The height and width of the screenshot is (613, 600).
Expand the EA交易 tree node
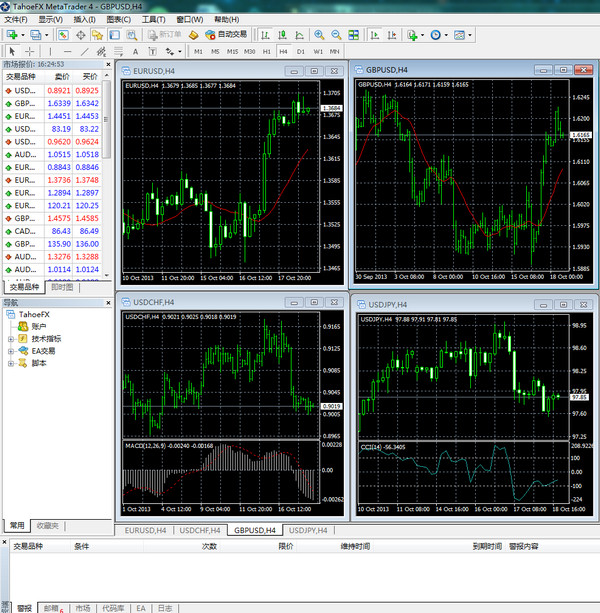10,351
